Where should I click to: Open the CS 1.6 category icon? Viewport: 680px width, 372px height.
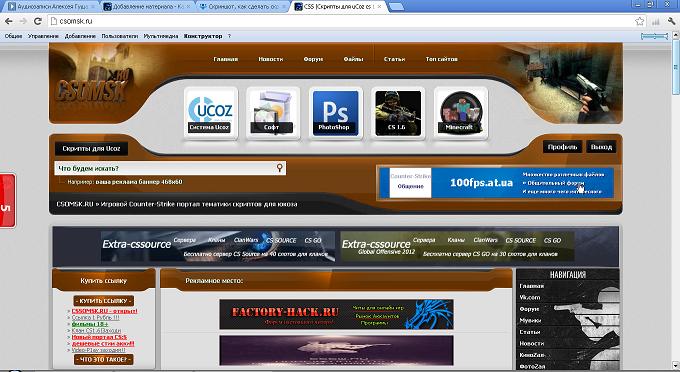pos(398,113)
